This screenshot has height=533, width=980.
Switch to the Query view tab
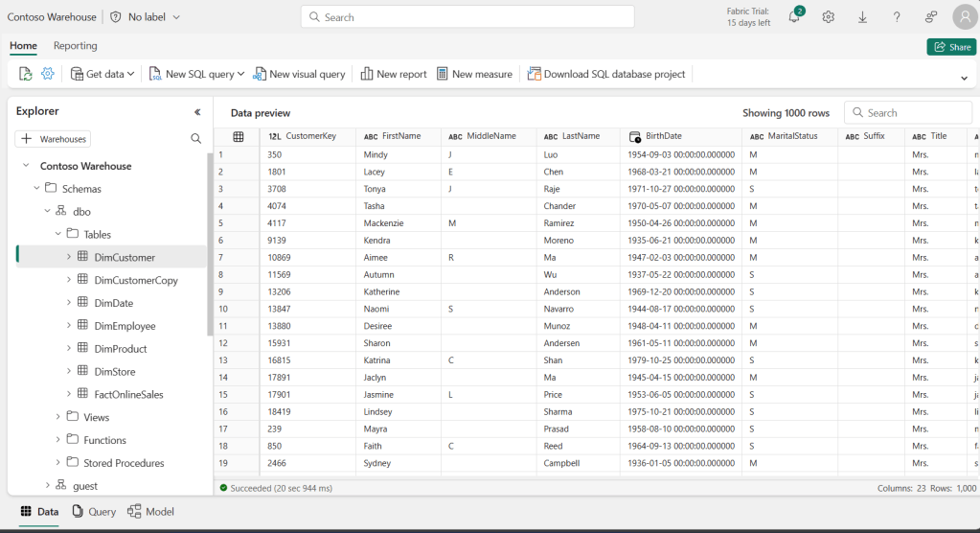point(94,512)
